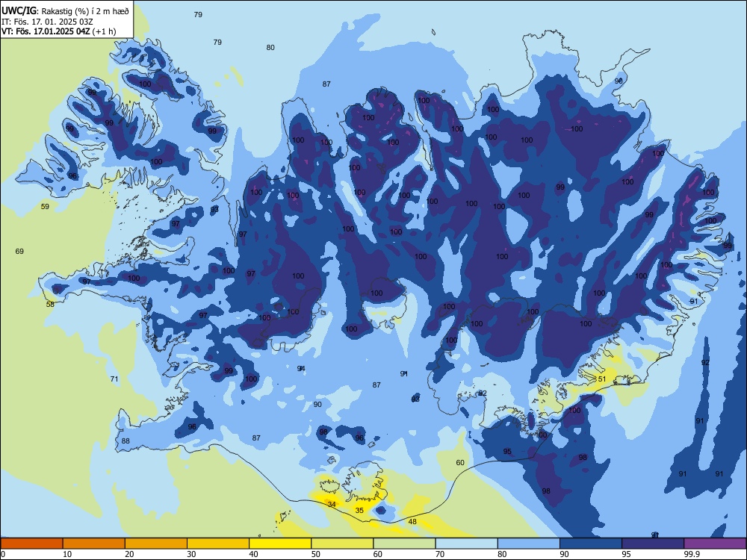747x560 pixels.
Task: Click the legend tick label '95'
Action: coord(627,554)
